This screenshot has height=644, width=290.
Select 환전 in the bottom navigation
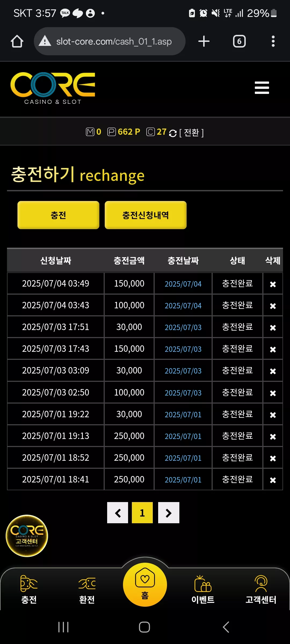coord(87,589)
